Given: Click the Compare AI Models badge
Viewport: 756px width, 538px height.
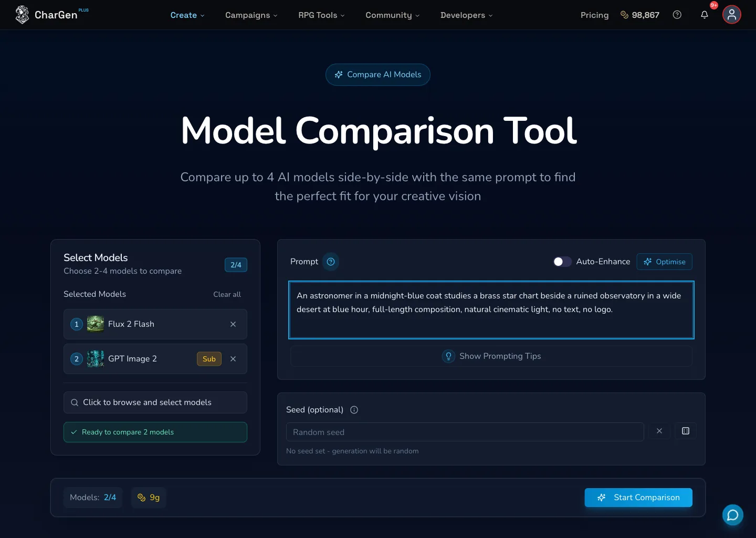Looking at the screenshot, I should click(378, 75).
